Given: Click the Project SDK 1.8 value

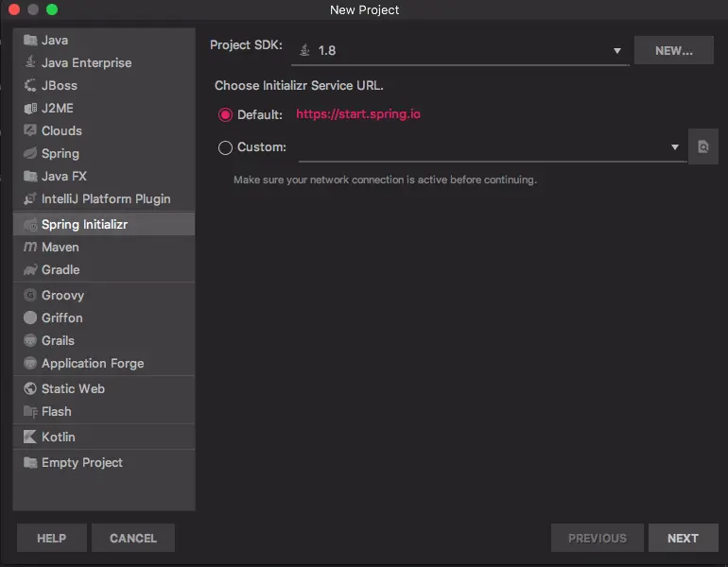Looking at the screenshot, I should tap(327, 50).
